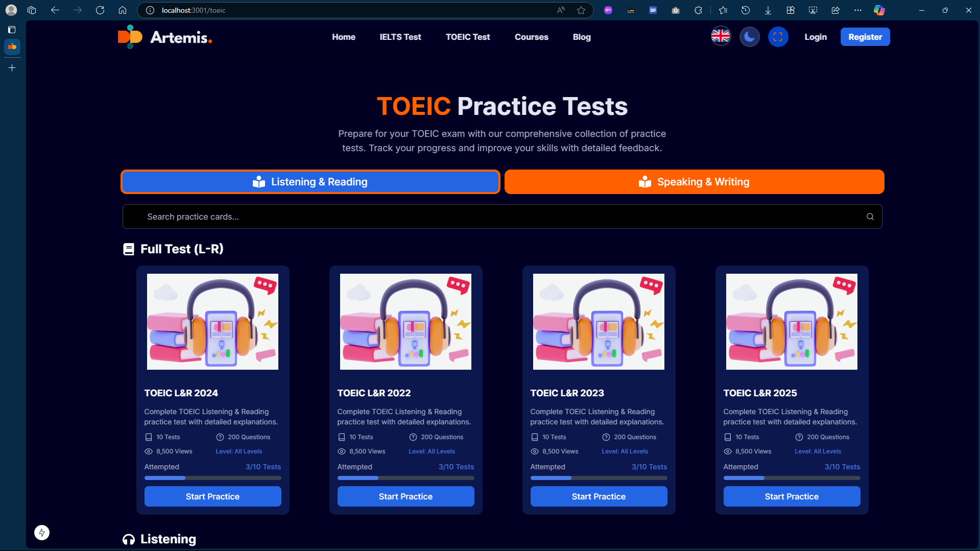Viewport: 980px width, 551px height.
Task: Click the Register button
Action: [x=865, y=37]
